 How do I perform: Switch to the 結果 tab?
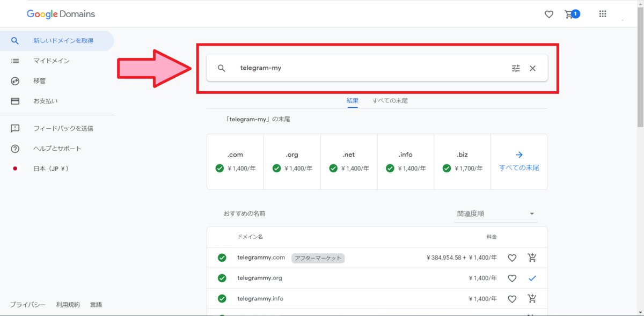point(353,101)
